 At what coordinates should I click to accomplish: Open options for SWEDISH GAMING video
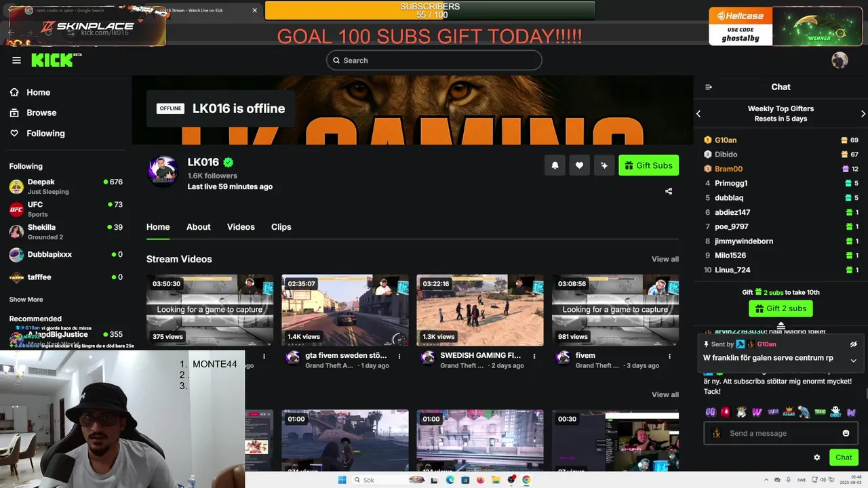(534, 356)
